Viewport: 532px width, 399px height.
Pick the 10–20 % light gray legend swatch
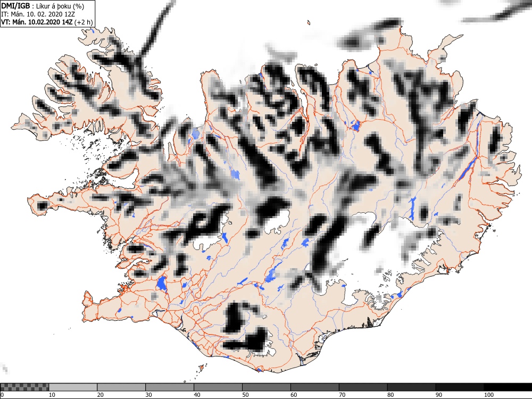coord(73,387)
